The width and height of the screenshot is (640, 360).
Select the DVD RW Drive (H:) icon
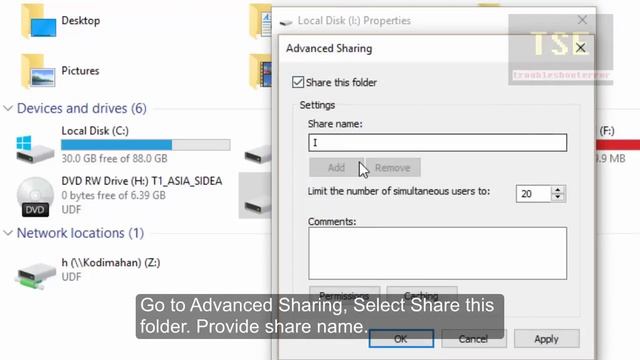click(35, 197)
